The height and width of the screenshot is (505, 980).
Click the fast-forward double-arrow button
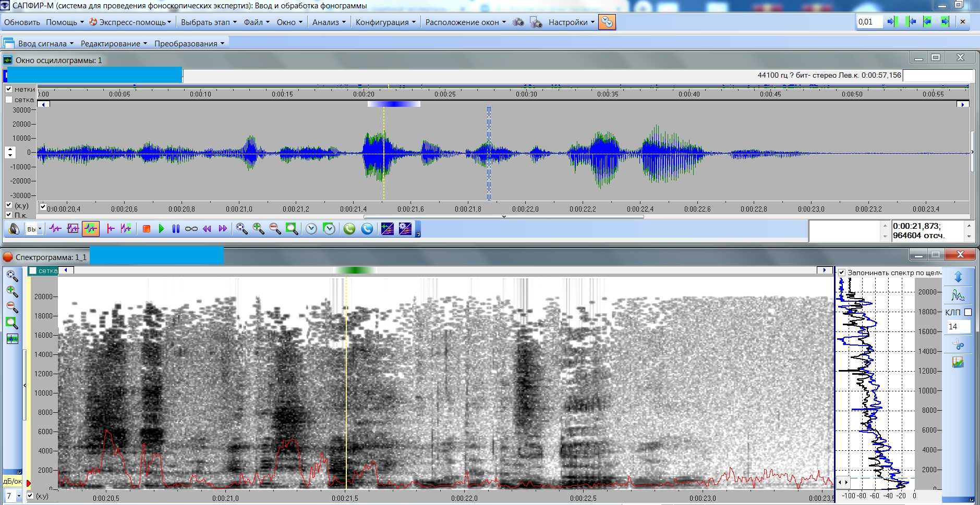click(x=223, y=229)
